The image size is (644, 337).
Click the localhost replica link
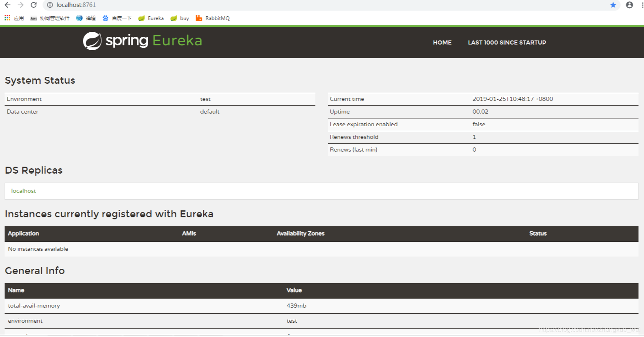[23, 191]
